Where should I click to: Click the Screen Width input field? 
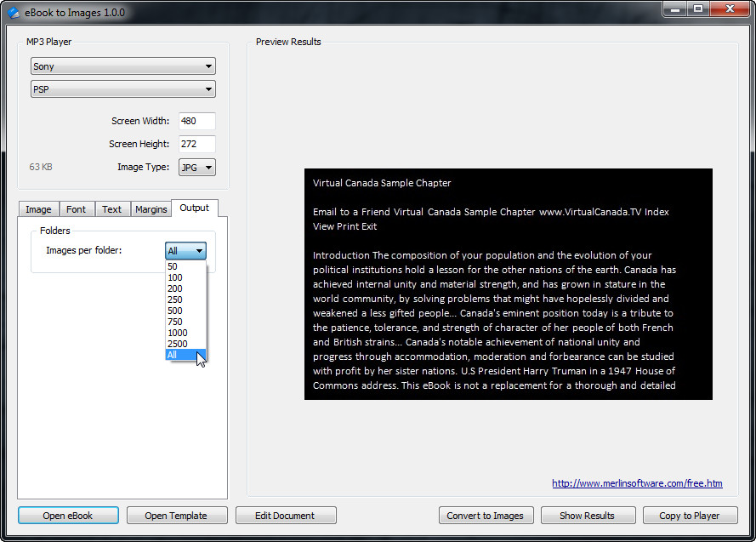coord(196,121)
